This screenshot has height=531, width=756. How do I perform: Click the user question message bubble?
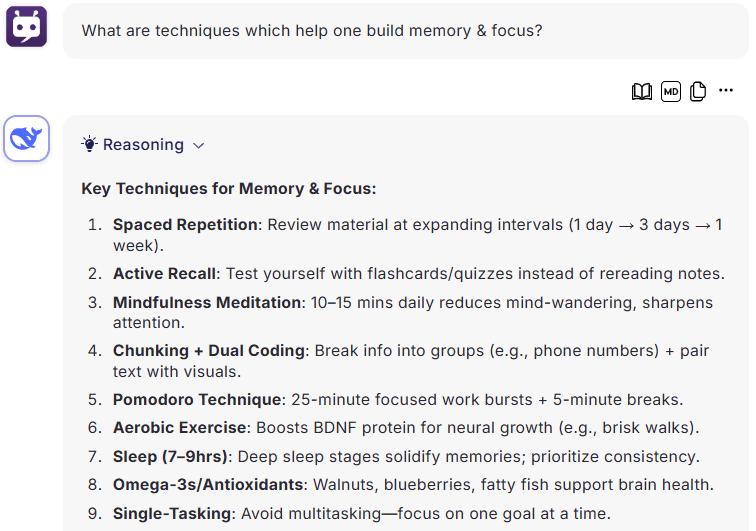pos(405,31)
